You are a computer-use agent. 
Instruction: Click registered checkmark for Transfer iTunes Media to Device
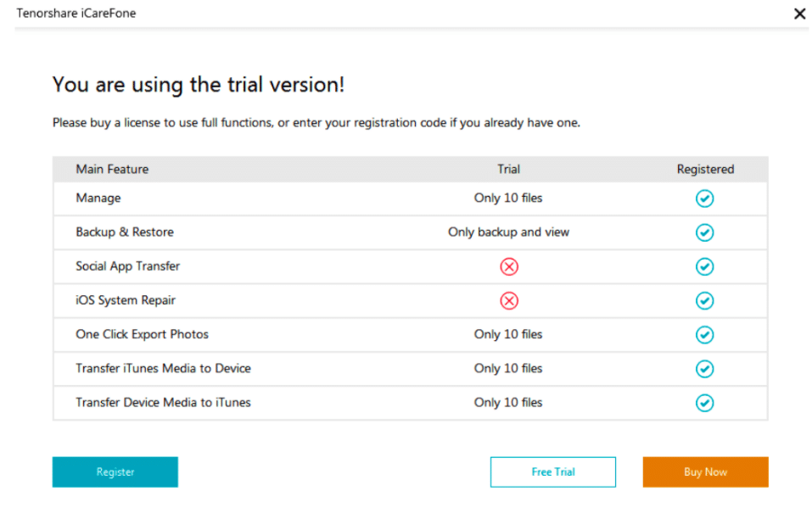tap(704, 368)
